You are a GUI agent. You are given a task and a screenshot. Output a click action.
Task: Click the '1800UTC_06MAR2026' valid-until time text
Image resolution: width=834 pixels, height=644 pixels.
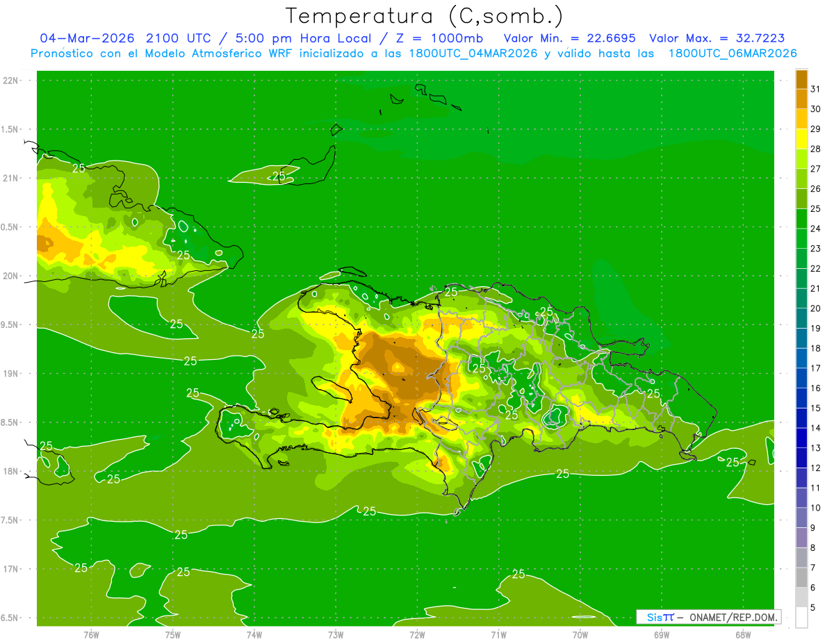(733, 53)
